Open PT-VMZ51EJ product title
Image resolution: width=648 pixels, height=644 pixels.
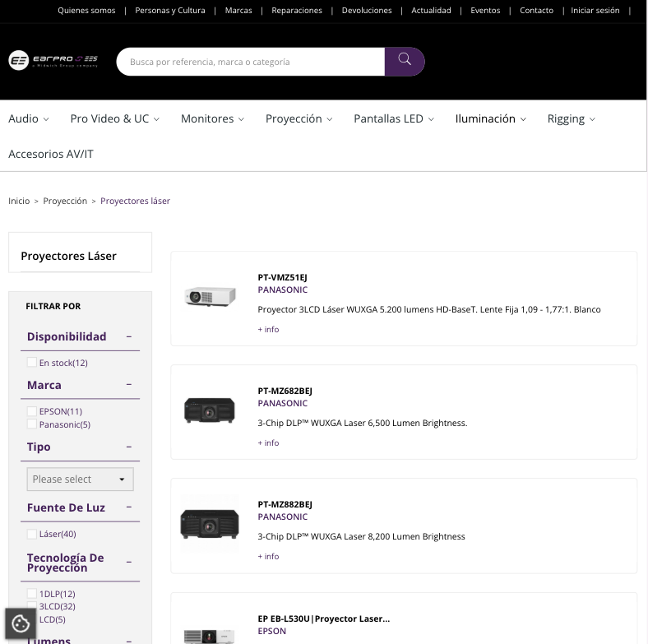click(x=282, y=277)
